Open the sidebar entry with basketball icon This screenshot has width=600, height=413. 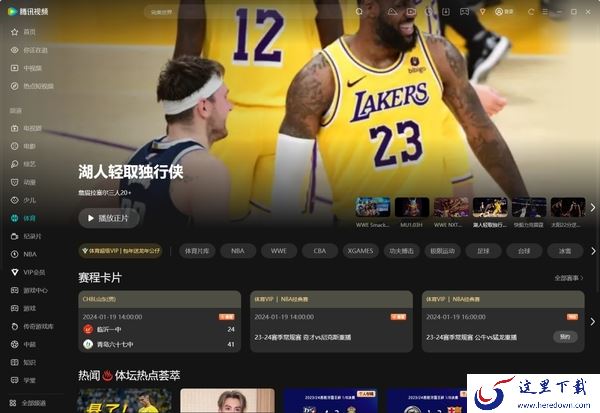point(23,344)
